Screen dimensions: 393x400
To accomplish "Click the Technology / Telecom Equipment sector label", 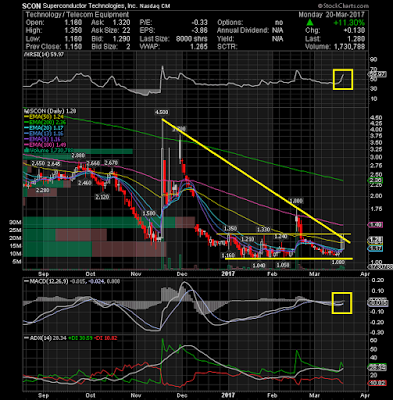I will (77, 15).
